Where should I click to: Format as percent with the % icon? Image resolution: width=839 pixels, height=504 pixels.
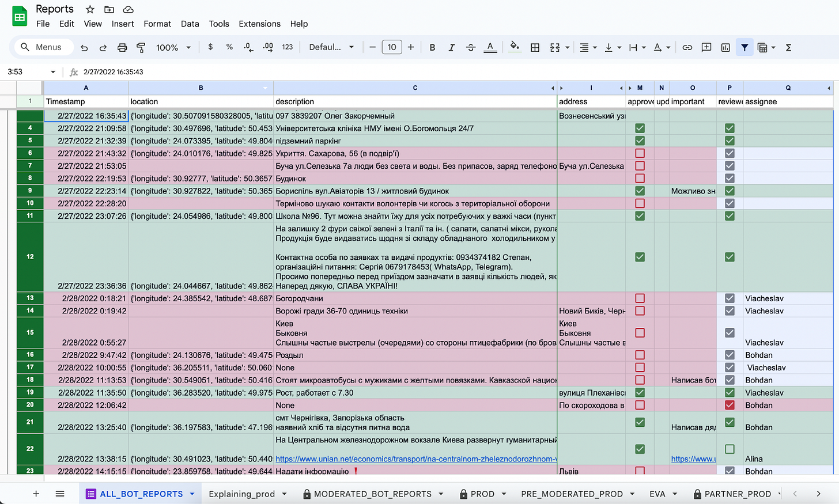229,47
